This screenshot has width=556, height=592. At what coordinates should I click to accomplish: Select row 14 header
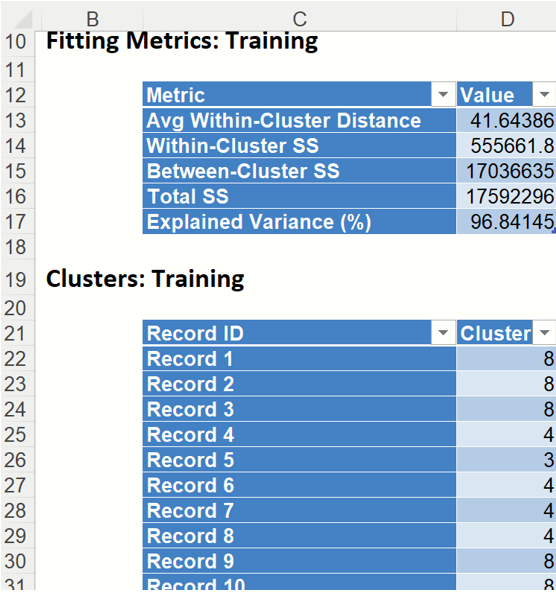tap(17, 145)
